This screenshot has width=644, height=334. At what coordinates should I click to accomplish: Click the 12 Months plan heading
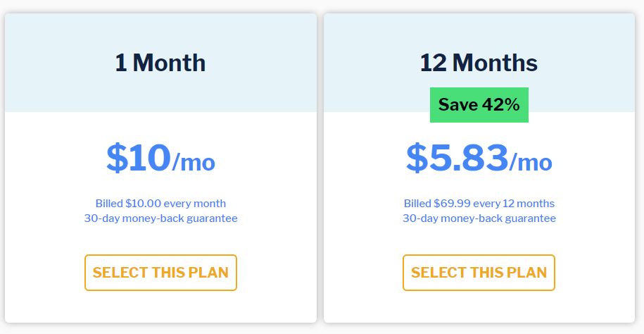[x=479, y=63]
